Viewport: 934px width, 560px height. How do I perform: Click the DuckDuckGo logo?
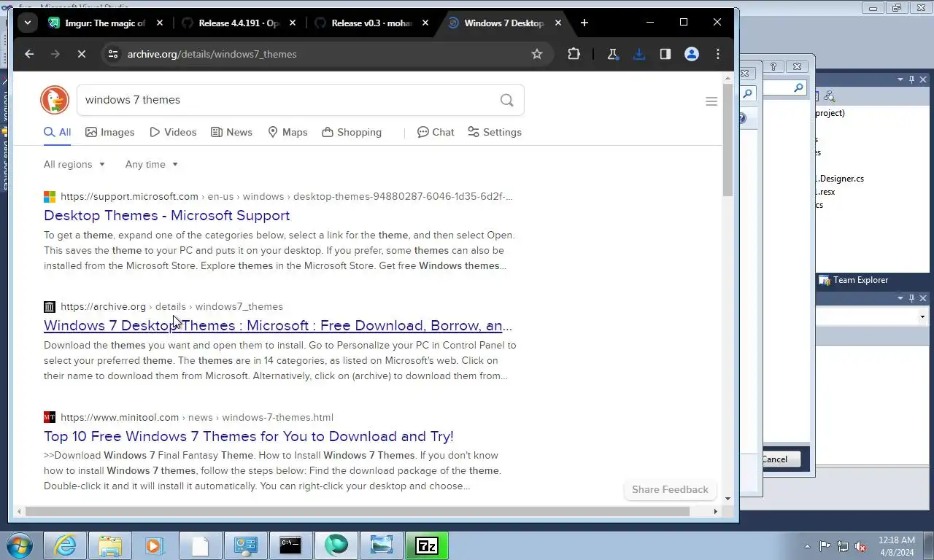tap(55, 100)
